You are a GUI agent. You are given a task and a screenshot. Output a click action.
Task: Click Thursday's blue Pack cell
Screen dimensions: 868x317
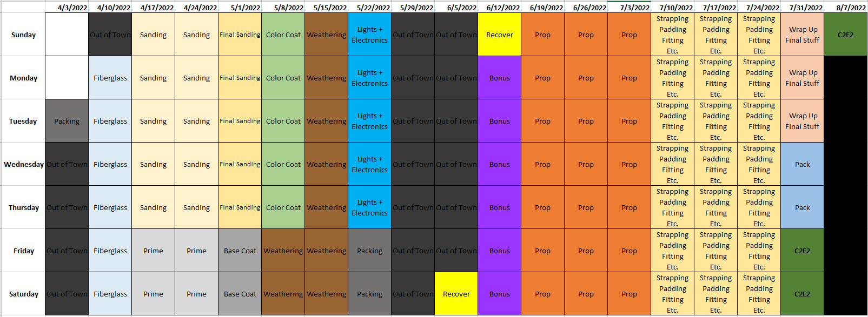(802, 207)
